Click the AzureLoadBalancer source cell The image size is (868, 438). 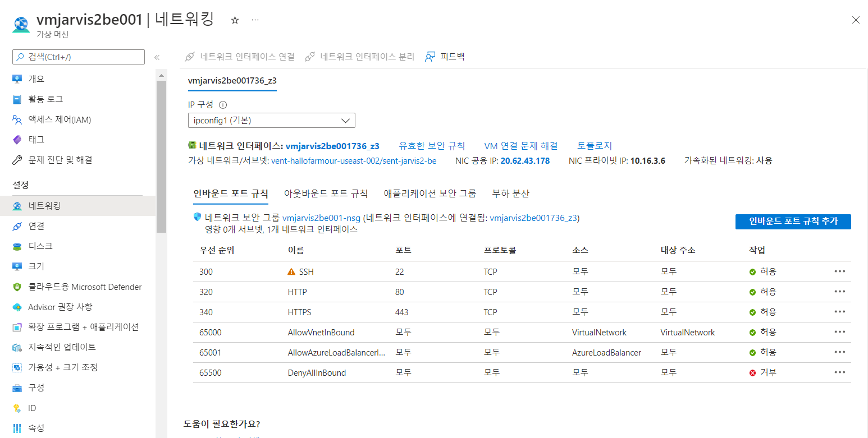click(x=606, y=353)
